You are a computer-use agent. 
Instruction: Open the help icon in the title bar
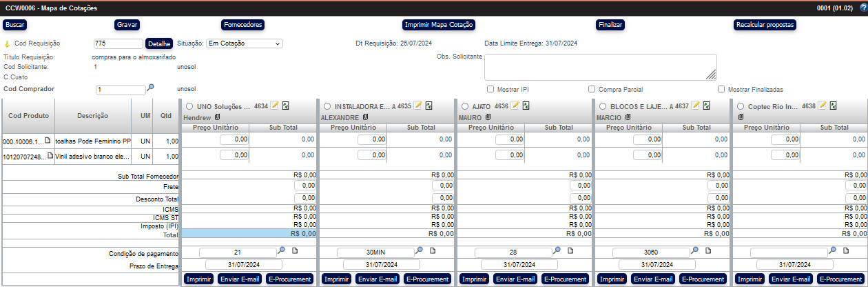(863, 8)
